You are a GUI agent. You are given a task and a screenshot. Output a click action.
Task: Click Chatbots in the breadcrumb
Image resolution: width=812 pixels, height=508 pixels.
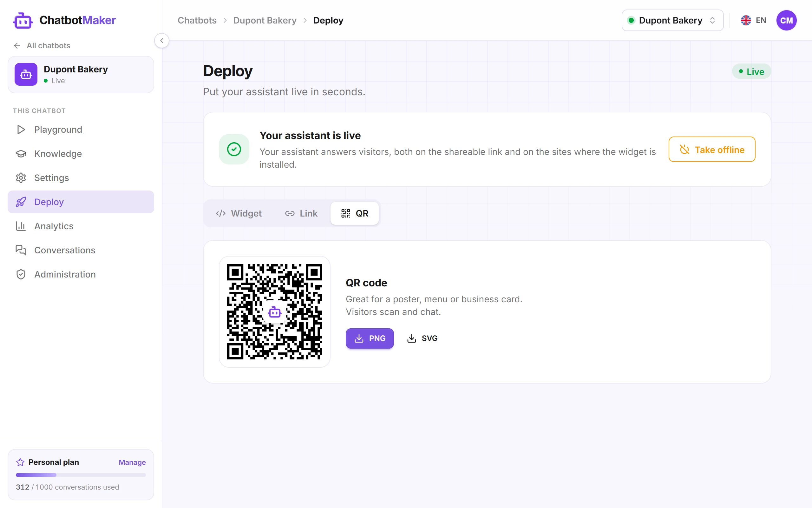(197, 21)
